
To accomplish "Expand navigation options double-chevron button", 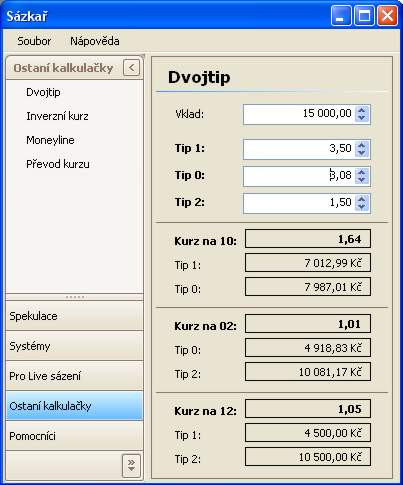I will point(131,465).
